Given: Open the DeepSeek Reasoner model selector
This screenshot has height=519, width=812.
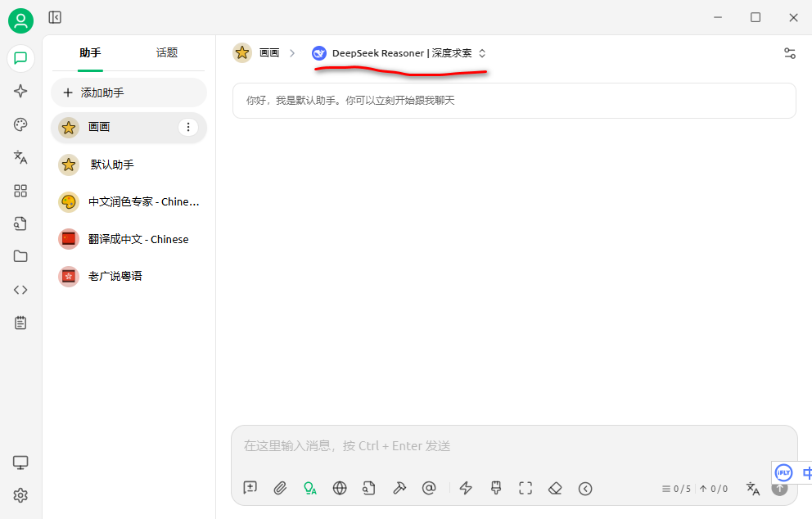Looking at the screenshot, I should 399,53.
